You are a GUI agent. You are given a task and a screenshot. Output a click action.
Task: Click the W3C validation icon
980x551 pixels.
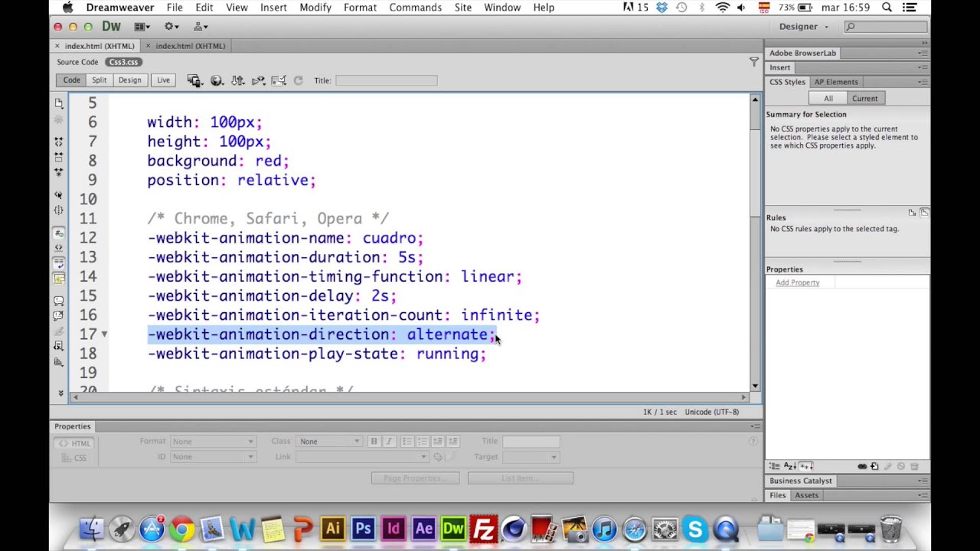[x=259, y=80]
